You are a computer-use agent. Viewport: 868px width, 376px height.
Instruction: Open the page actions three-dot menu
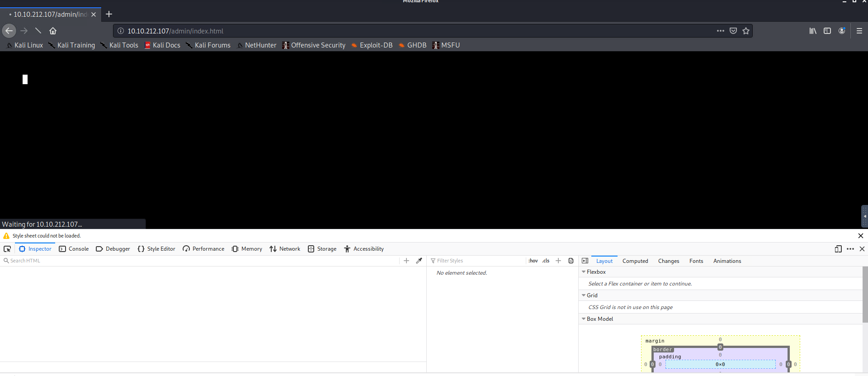click(721, 31)
